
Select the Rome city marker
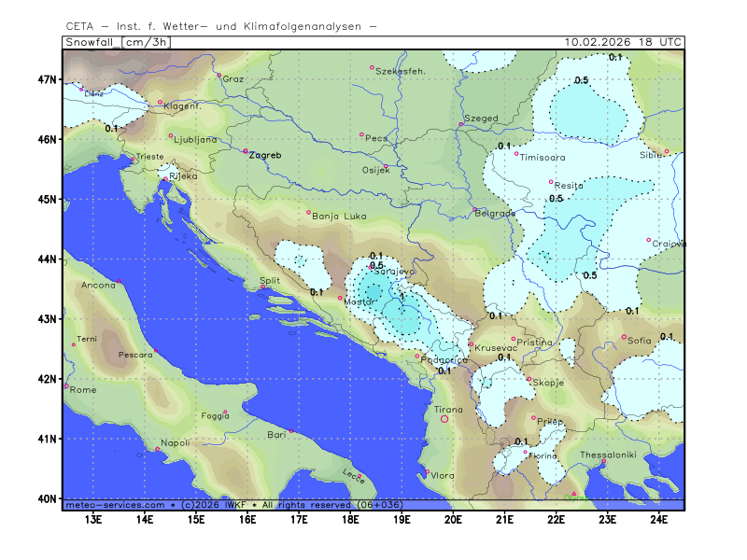point(66,385)
